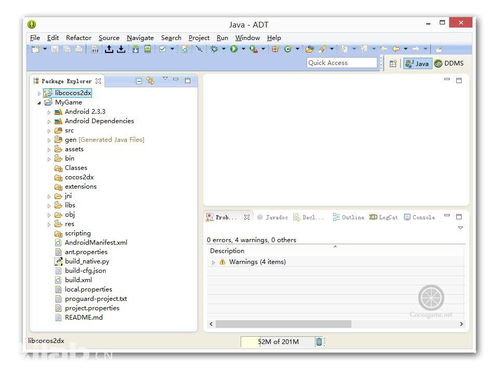Open the Navigate menu
499x370 pixels.
[x=140, y=38]
